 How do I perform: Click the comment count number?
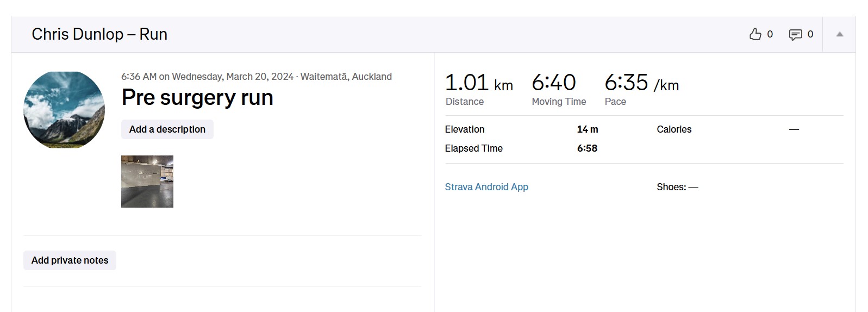point(810,34)
